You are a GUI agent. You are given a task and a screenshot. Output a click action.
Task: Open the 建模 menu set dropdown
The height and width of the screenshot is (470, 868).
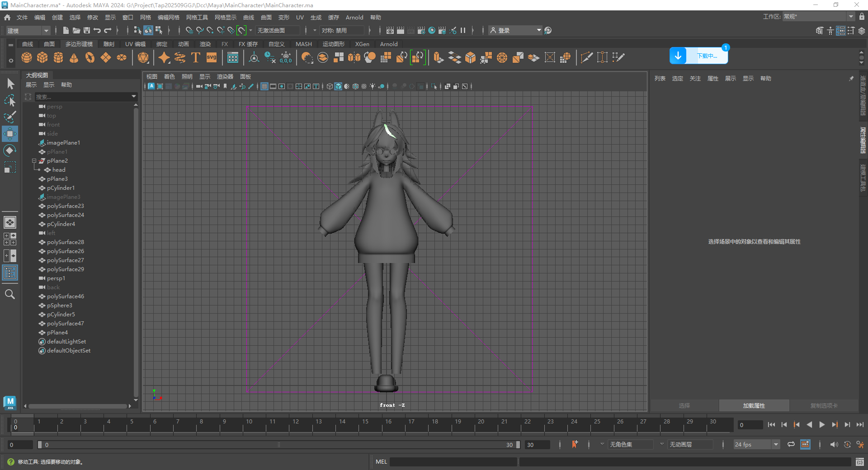point(28,30)
